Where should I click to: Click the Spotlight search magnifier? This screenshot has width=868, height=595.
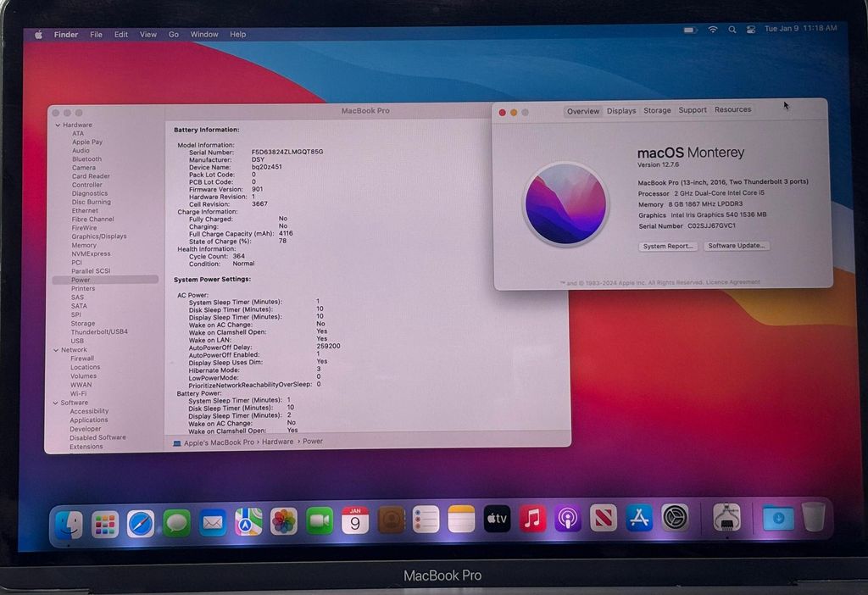click(732, 30)
